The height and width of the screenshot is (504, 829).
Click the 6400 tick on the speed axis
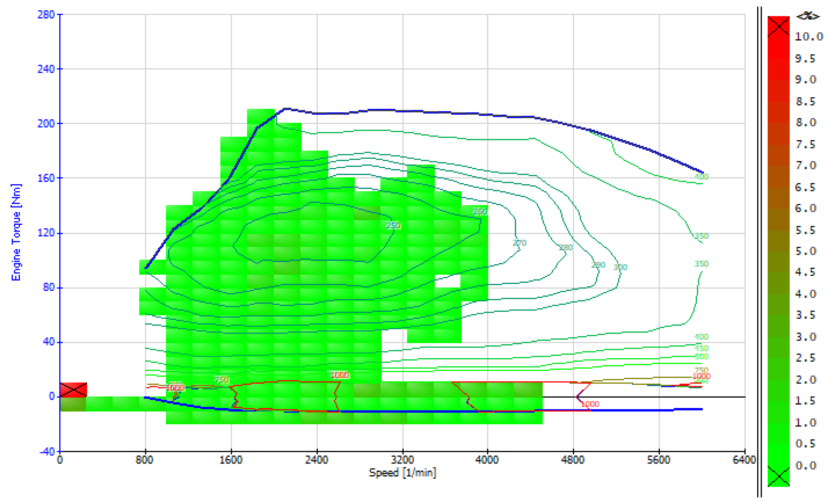tap(744, 460)
